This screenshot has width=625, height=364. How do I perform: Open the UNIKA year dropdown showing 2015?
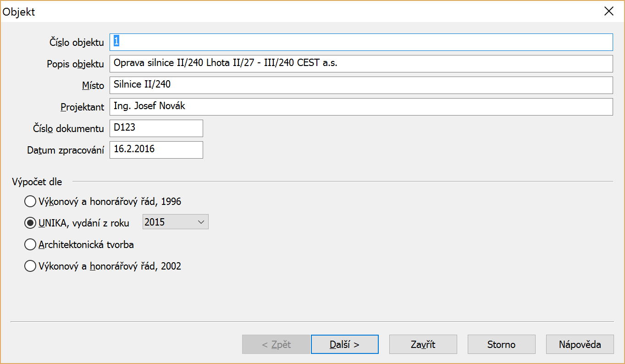click(x=176, y=222)
